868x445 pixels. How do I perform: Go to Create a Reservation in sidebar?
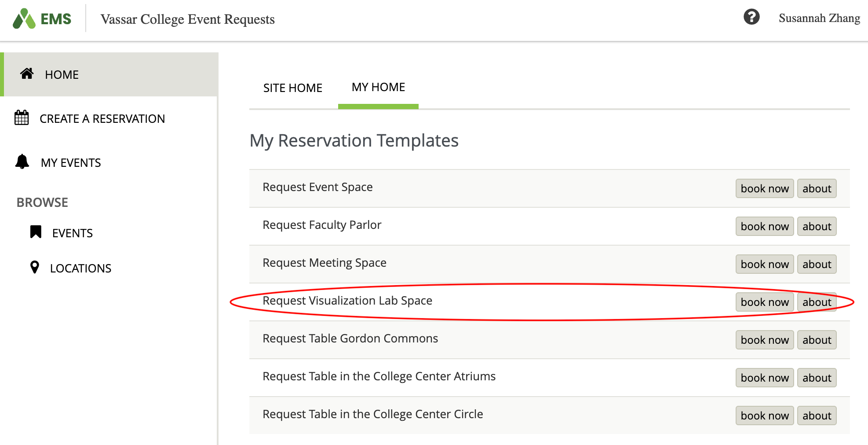pos(102,119)
